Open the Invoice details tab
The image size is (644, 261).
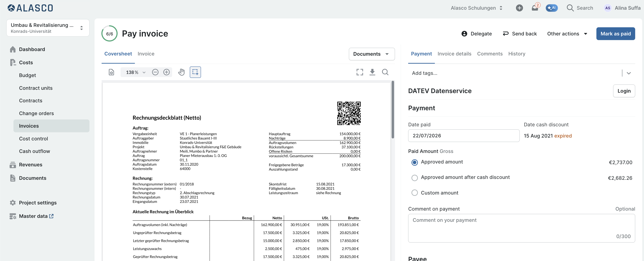454,54
